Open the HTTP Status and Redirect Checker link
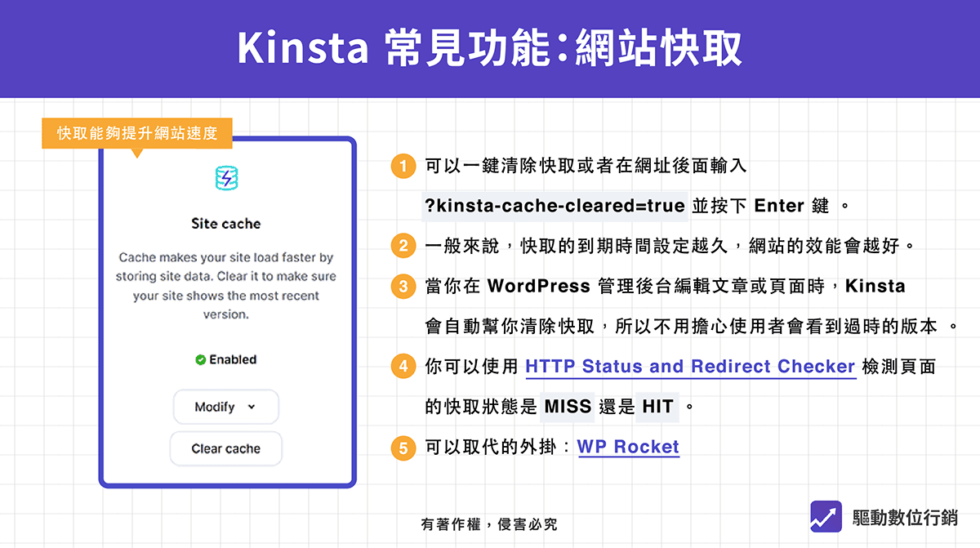980x548 pixels. click(x=690, y=367)
